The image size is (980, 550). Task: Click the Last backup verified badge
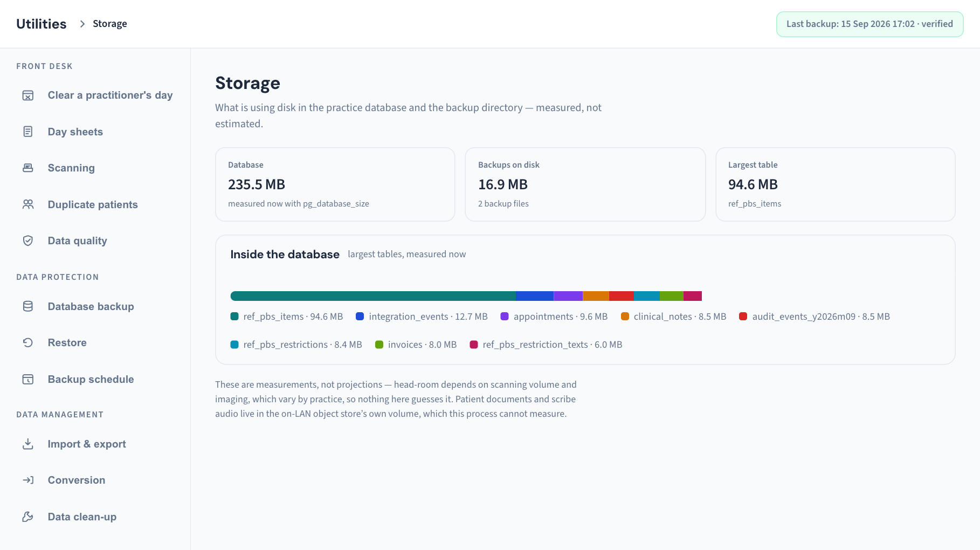pyautogui.click(x=869, y=24)
